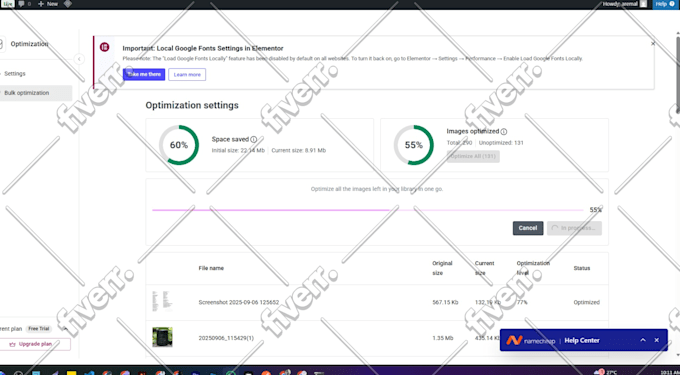Dismiss the Google Fonts notice
680x375 pixels.
tap(653, 43)
